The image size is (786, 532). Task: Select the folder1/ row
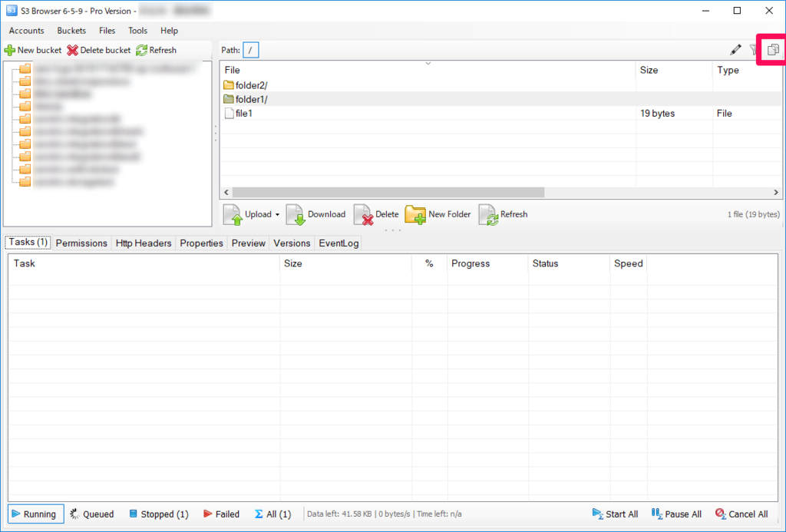[501, 99]
